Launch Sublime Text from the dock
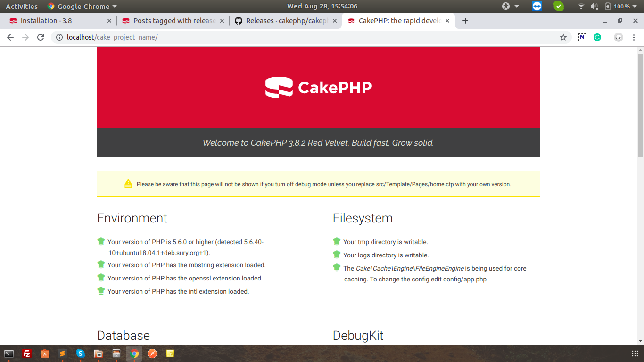Viewport: 644px width, 362px height. [63, 354]
